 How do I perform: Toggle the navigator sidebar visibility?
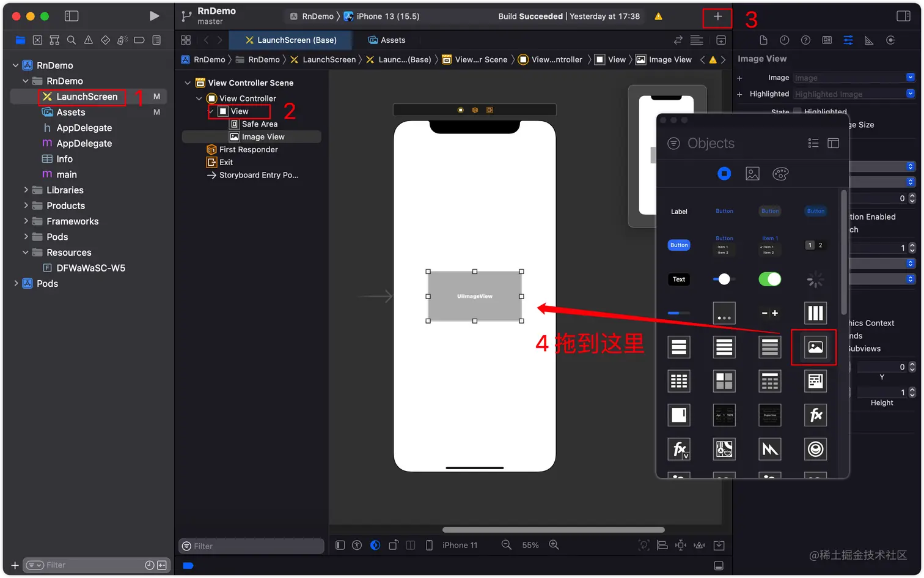71,16
